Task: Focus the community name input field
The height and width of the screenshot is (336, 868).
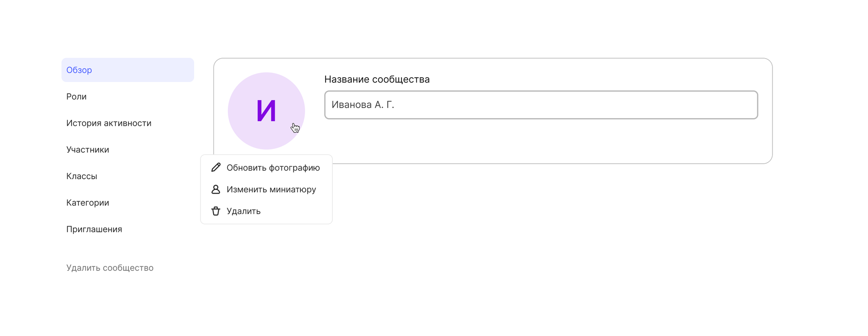Action: point(541,105)
